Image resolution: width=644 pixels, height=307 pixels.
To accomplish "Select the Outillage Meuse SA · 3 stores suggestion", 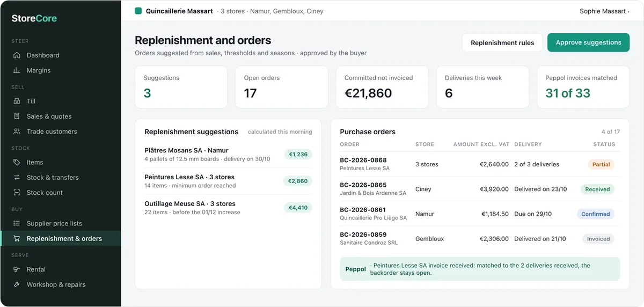I will [x=228, y=208].
